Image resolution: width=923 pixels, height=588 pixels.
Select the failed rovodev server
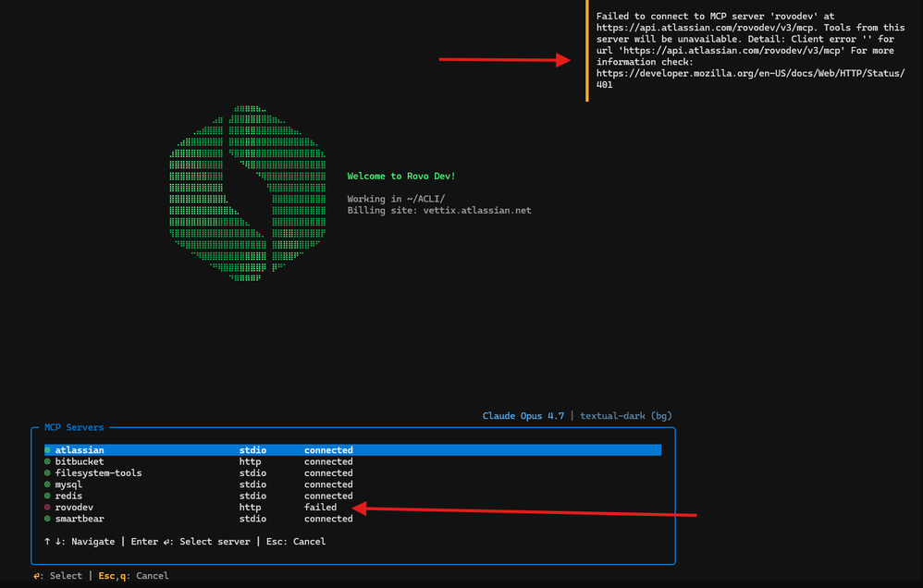[352, 508]
